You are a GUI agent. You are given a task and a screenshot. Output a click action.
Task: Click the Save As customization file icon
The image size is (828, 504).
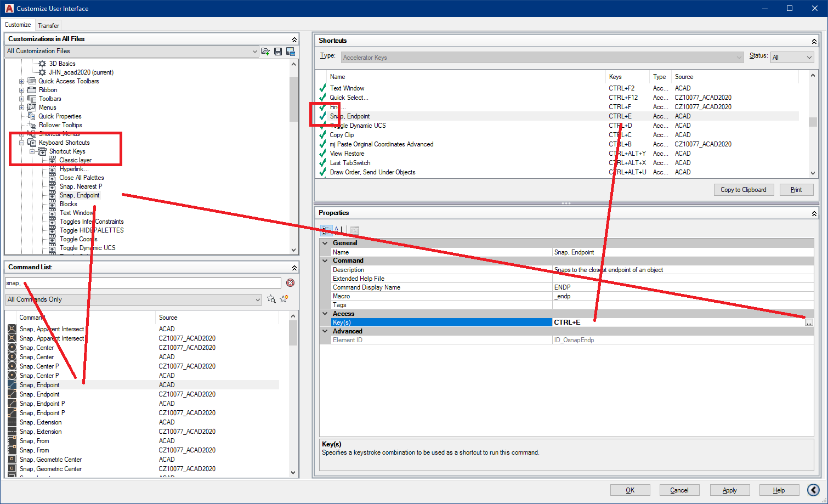click(290, 51)
